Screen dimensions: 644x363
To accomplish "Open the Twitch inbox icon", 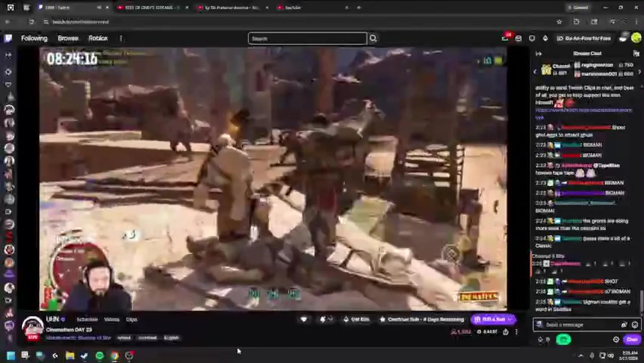I will 519,38.
